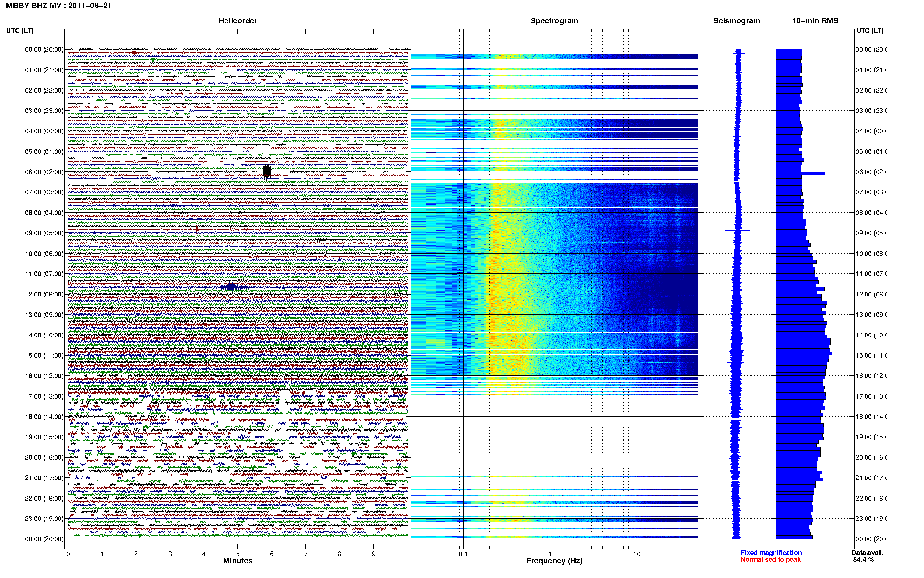Click the '20:00 (16:00)' label on the left axis
Image resolution: width=924 pixels, height=578 pixels.
(44, 458)
